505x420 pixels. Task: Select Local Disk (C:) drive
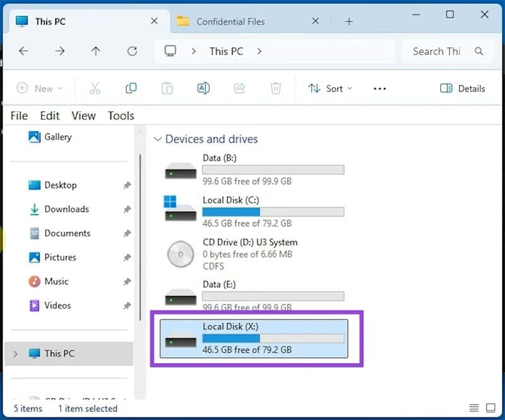tap(252, 211)
